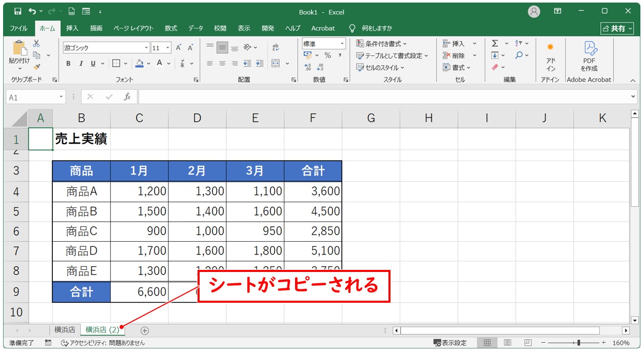Click the insert function fx icon
Screen dimensions: 644x352
point(127,96)
